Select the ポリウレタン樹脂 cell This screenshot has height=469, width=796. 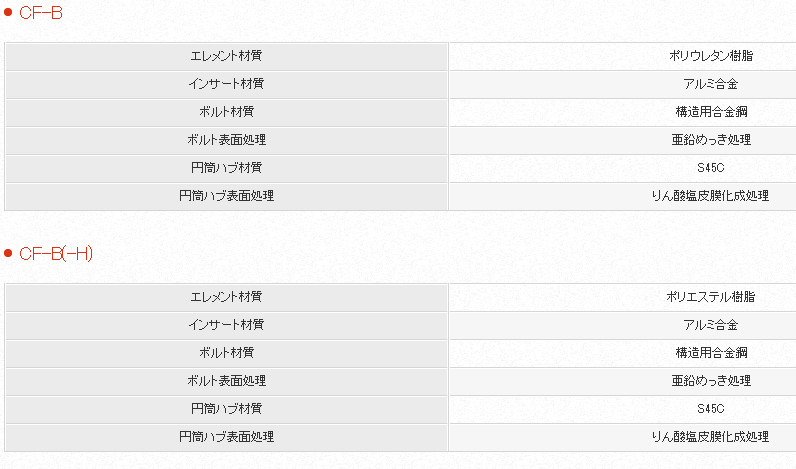pyautogui.click(x=711, y=56)
